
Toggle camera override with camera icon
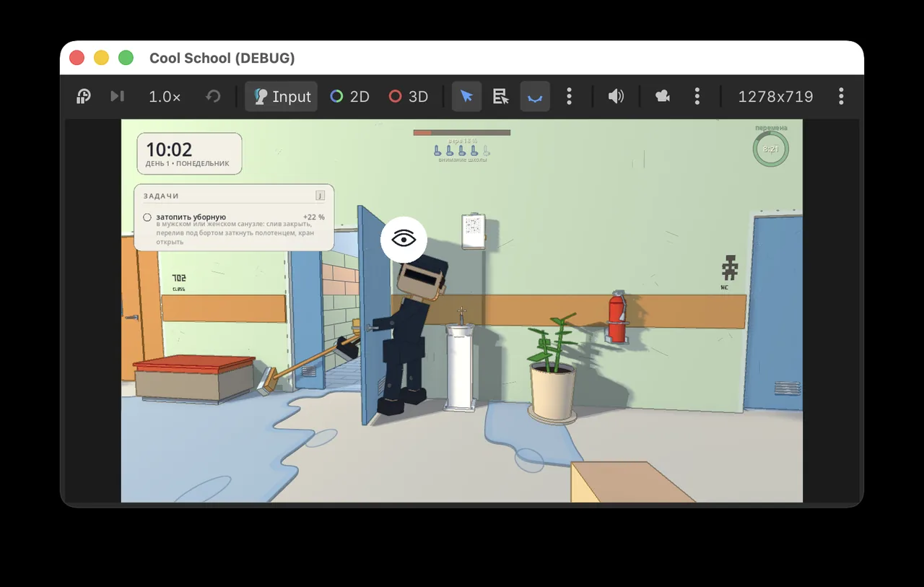pos(662,97)
